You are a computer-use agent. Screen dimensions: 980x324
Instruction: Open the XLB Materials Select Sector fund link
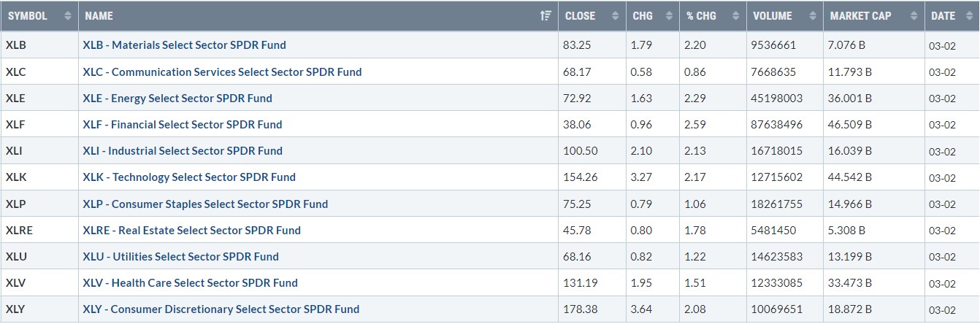pos(184,45)
